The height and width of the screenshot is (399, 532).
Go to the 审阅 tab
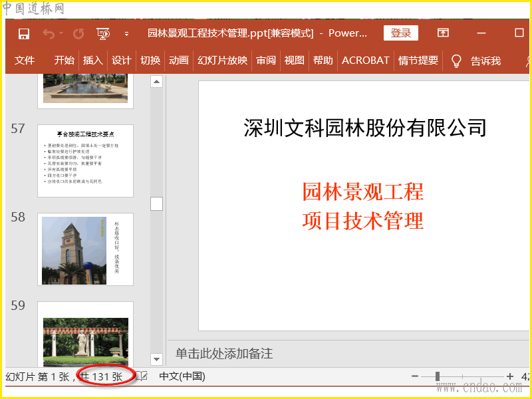(266, 61)
